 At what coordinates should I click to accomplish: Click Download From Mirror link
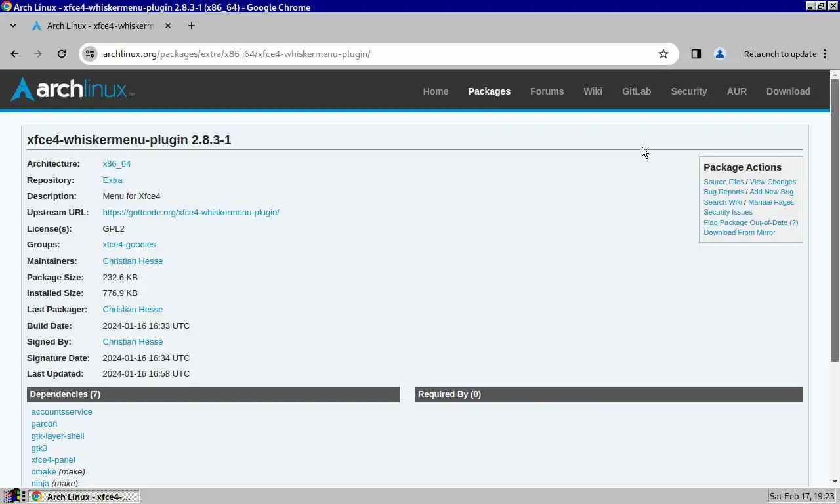pyautogui.click(x=739, y=232)
